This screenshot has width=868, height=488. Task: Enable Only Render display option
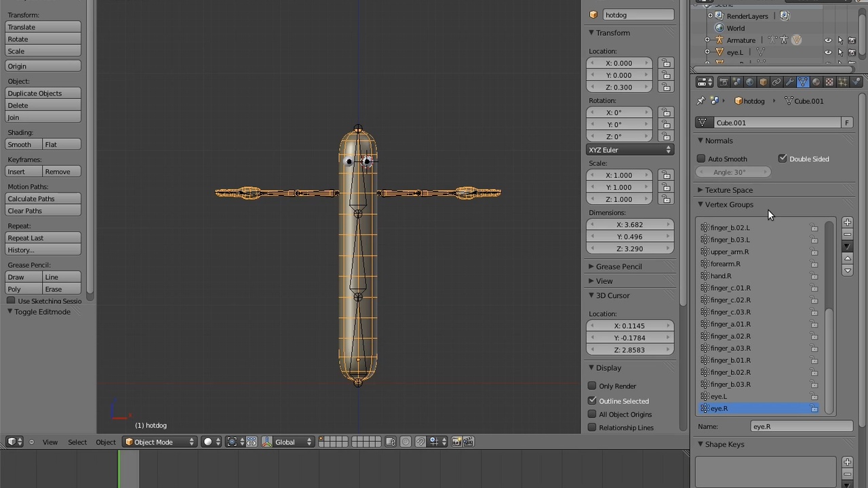[x=592, y=386]
